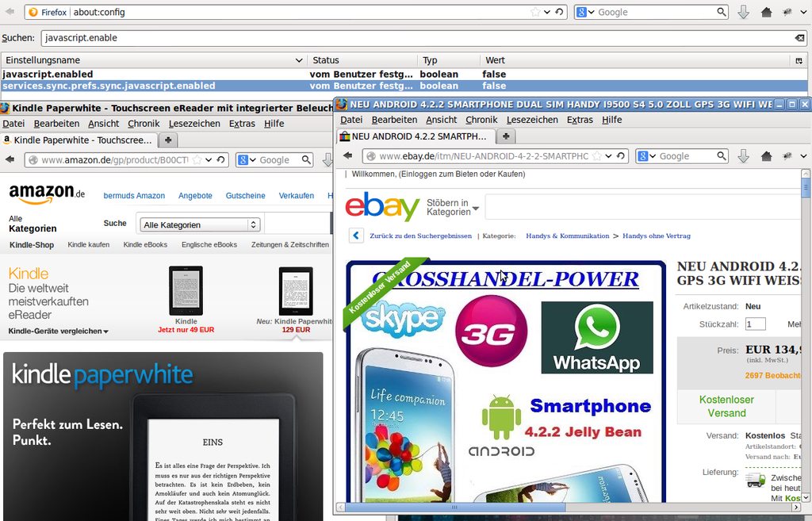Select the Kindle Paperwhite tab in the Amazon window

click(79, 140)
